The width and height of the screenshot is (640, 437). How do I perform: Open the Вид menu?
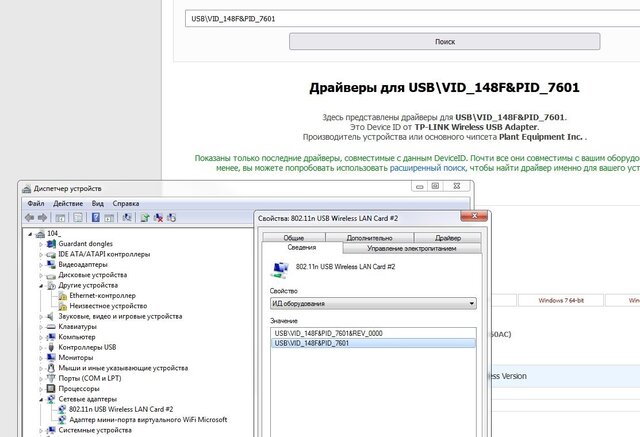click(96, 203)
